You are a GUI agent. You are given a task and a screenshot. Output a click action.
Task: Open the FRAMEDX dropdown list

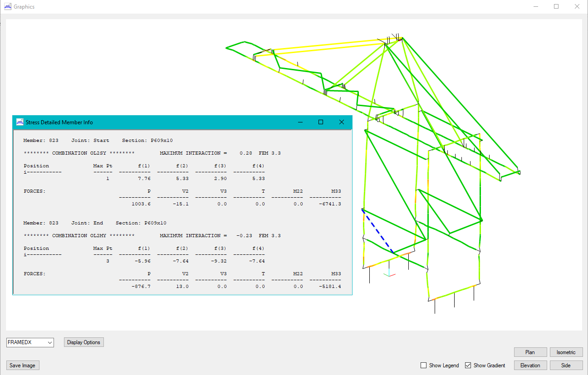click(30, 342)
